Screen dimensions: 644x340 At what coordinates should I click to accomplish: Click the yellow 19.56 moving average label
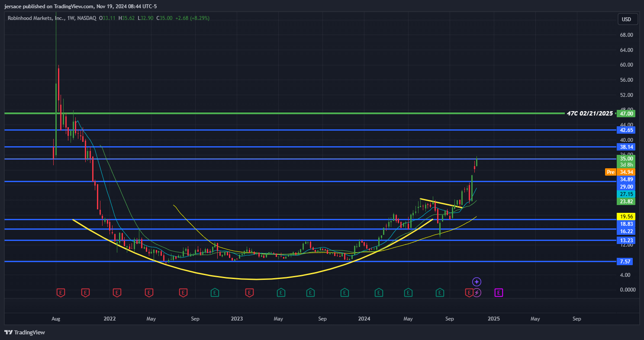click(626, 216)
